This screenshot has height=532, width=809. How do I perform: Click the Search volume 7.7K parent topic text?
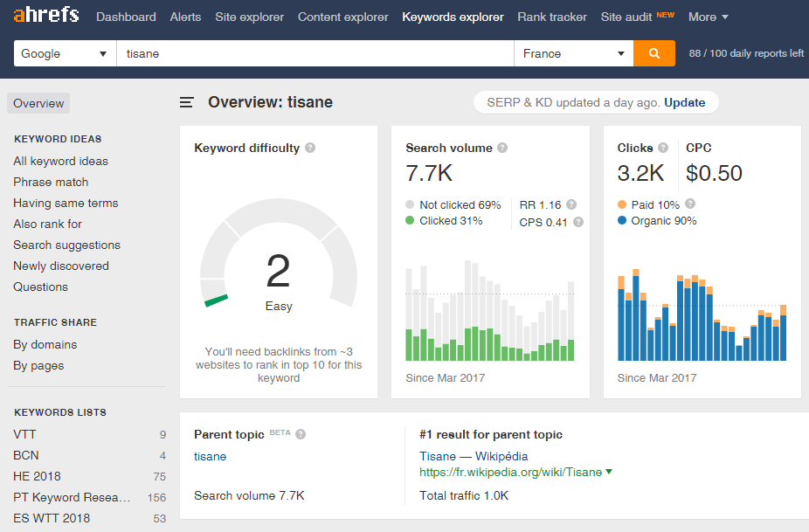pos(249,496)
